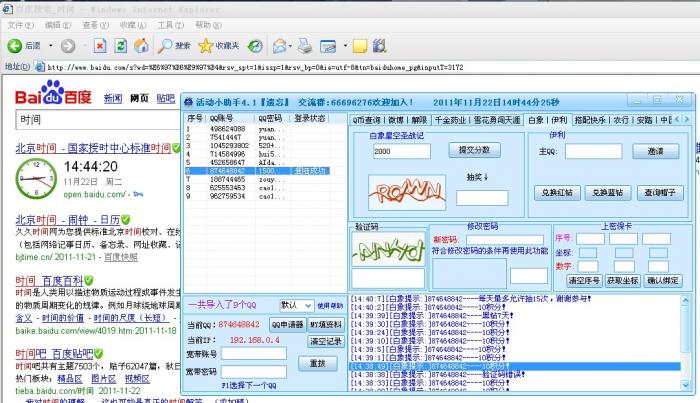This screenshot has height=403, width=700.
Task: Open the 帮助(H) menu in Internet Explorer
Action: coord(208,25)
